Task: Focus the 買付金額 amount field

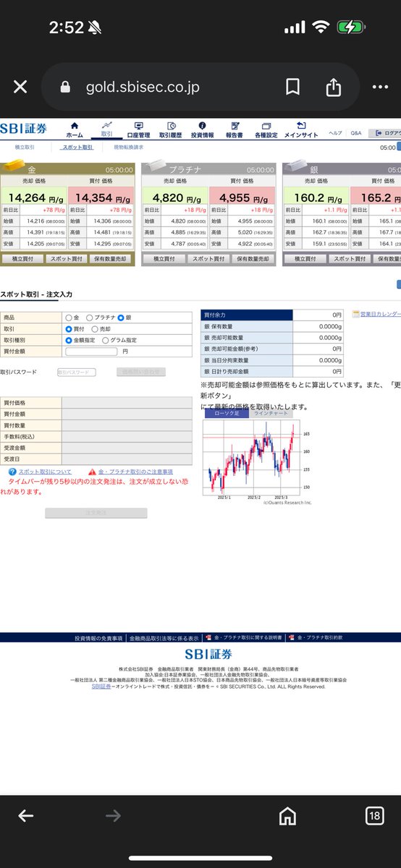Action: 91,351
